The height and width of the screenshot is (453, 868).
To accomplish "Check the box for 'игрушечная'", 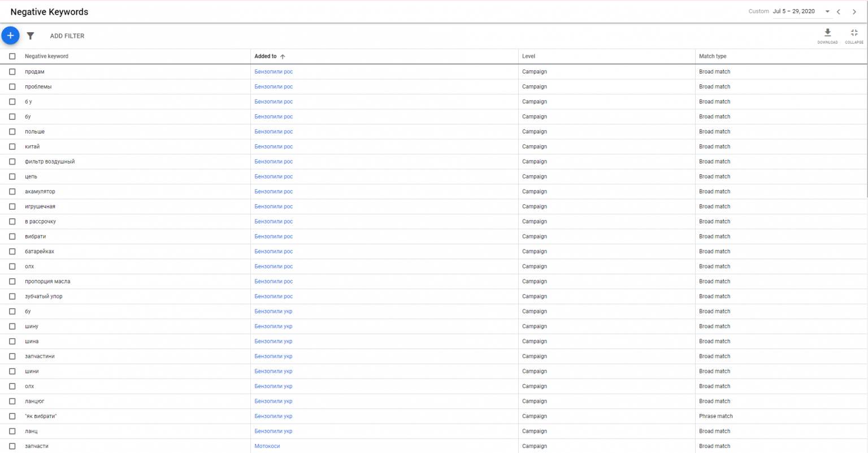I will click(12, 206).
